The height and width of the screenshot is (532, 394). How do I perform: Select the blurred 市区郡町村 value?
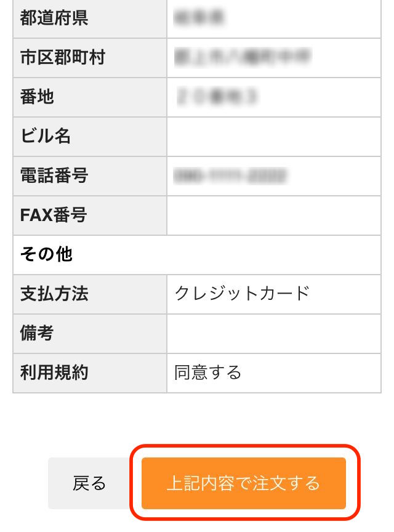click(242, 58)
